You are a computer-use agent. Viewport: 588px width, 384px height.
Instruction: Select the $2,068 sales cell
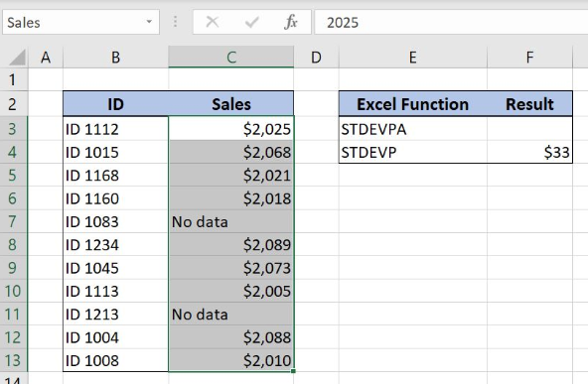[231, 152]
